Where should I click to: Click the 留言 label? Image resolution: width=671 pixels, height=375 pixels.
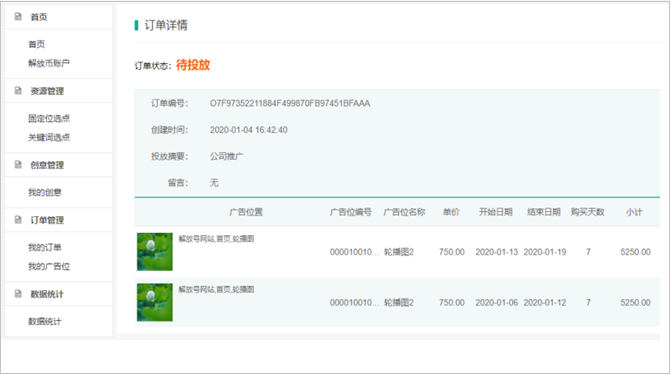[x=178, y=183]
